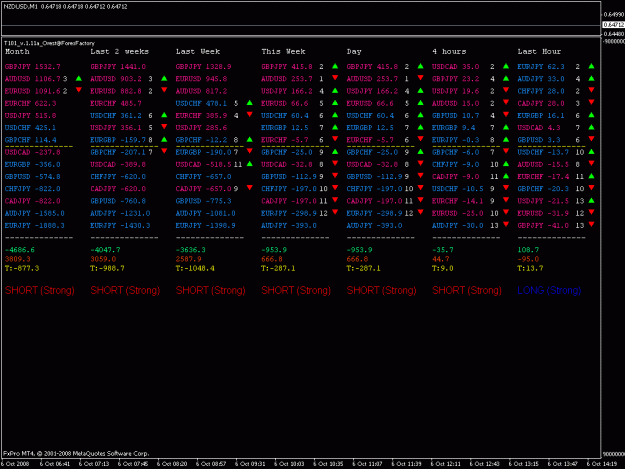Click GBPJPY 1532.7 in Month column
Image resolution: width=625 pixels, height=469 pixels.
(33, 67)
